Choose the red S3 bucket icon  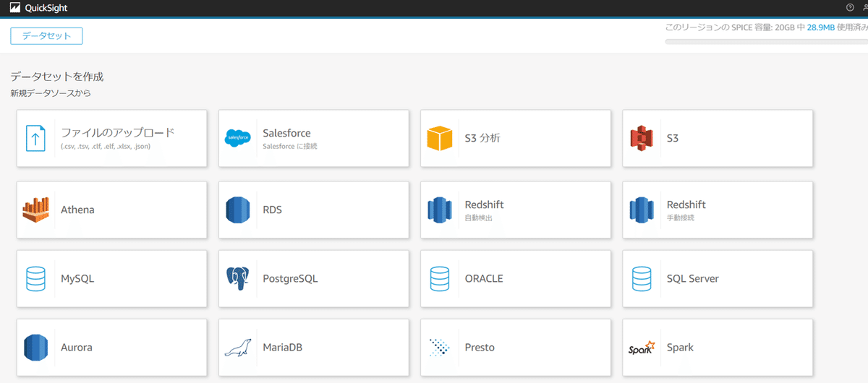642,138
